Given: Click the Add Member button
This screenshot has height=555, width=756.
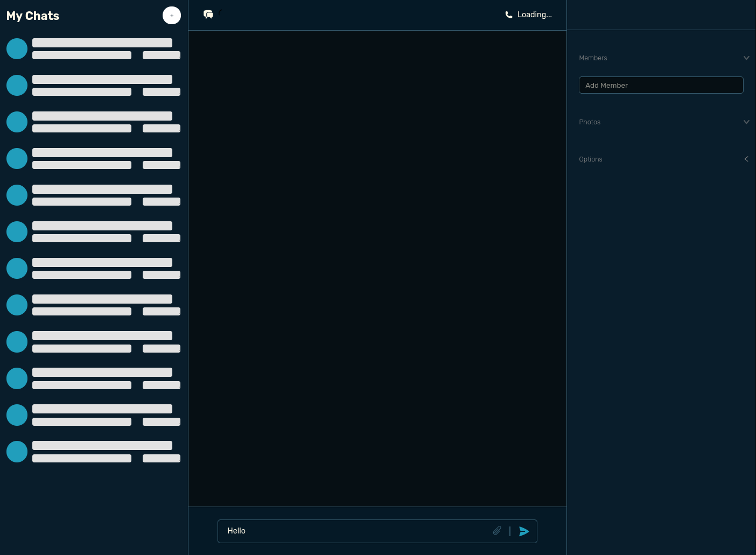Looking at the screenshot, I should 661,85.
